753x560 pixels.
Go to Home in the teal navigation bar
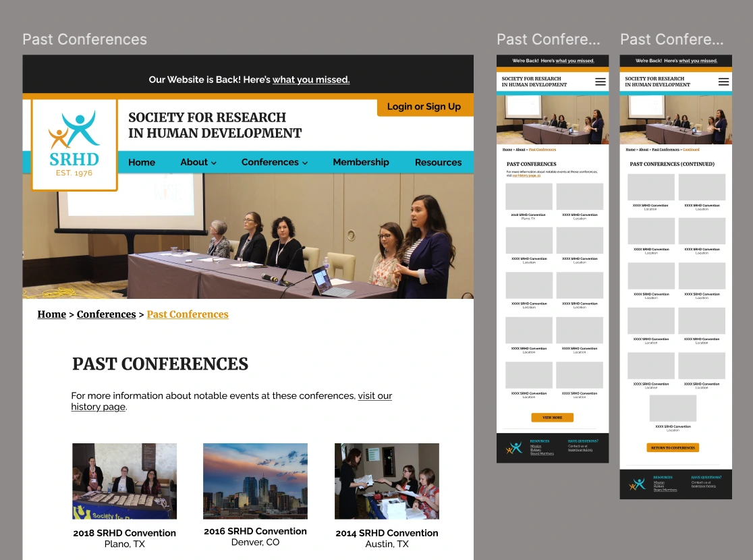[142, 163]
